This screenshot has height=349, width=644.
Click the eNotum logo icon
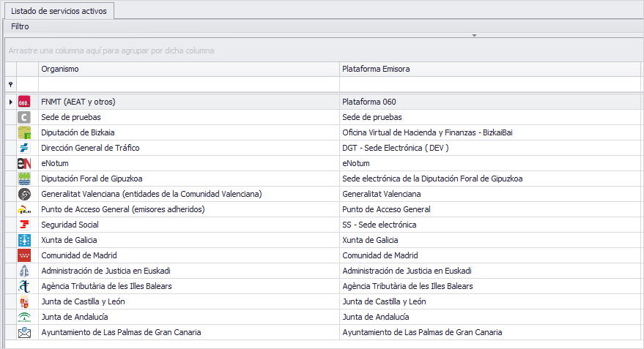pyautogui.click(x=24, y=163)
